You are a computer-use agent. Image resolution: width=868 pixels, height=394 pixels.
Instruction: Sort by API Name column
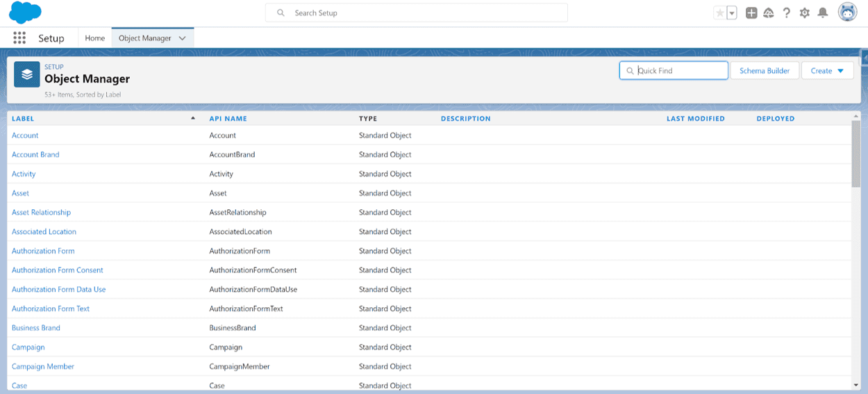click(x=228, y=119)
